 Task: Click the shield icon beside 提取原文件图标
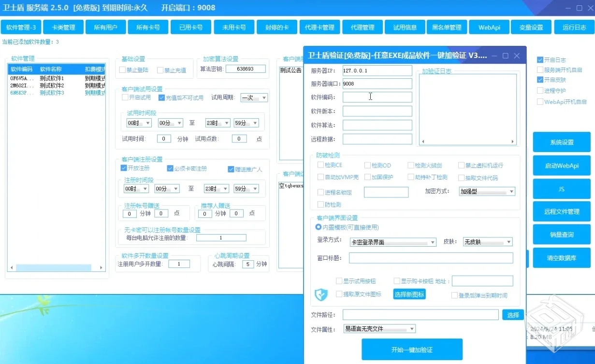pyautogui.click(x=321, y=294)
